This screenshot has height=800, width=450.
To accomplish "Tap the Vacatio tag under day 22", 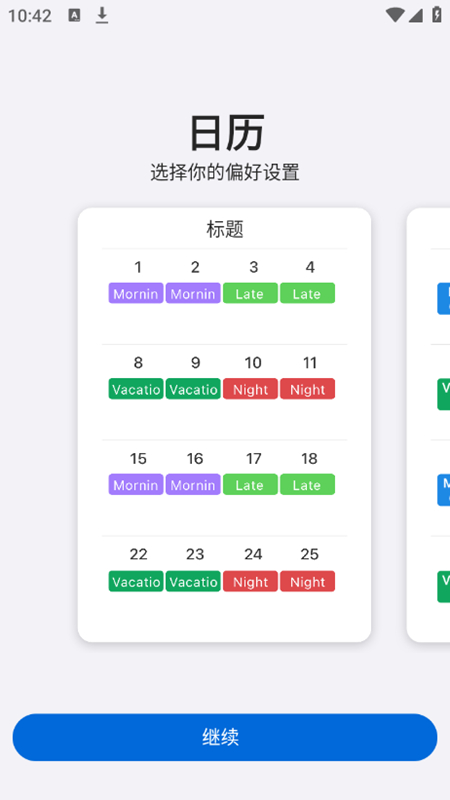I will tap(136, 581).
